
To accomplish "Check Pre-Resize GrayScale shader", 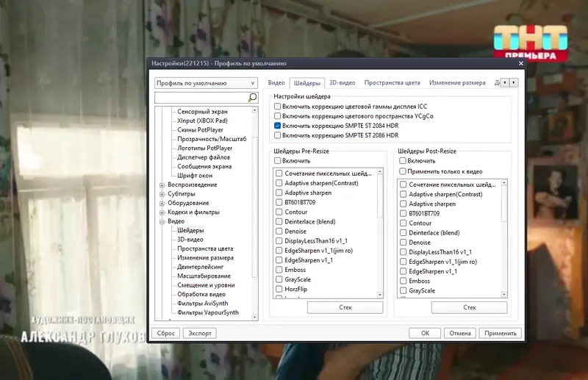I will click(x=279, y=279).
